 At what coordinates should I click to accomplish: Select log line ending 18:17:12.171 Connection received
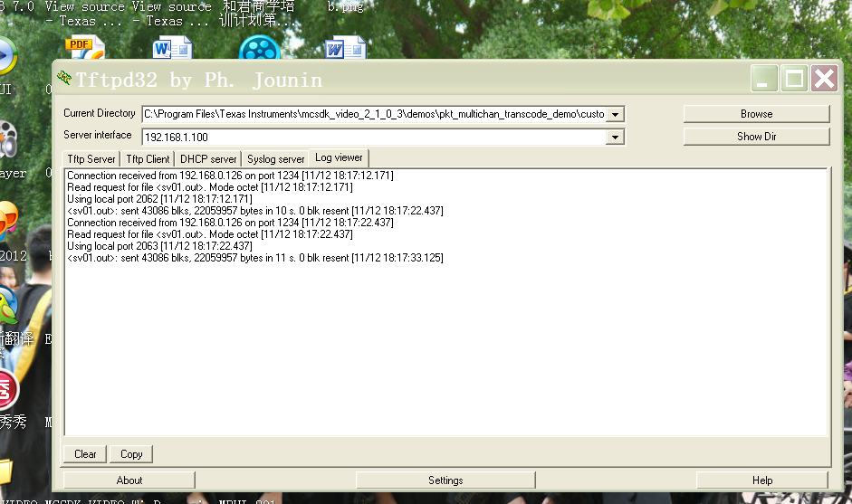click(230, 176)
